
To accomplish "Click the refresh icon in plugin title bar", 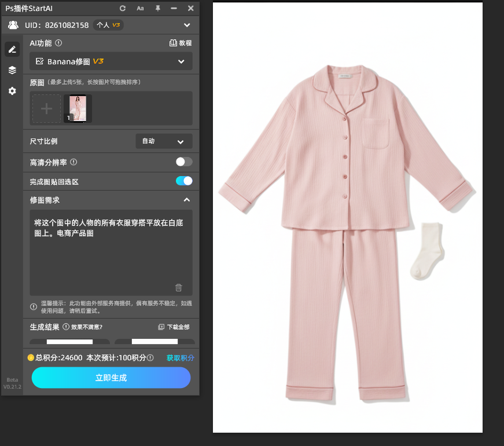I will (123, 8).
